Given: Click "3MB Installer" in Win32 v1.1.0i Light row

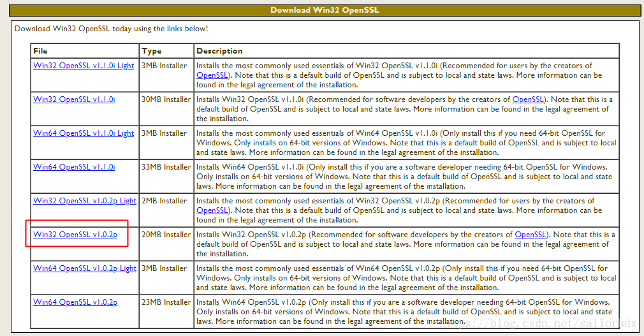Looking at the screenshot, I should (x=165, y=66).
